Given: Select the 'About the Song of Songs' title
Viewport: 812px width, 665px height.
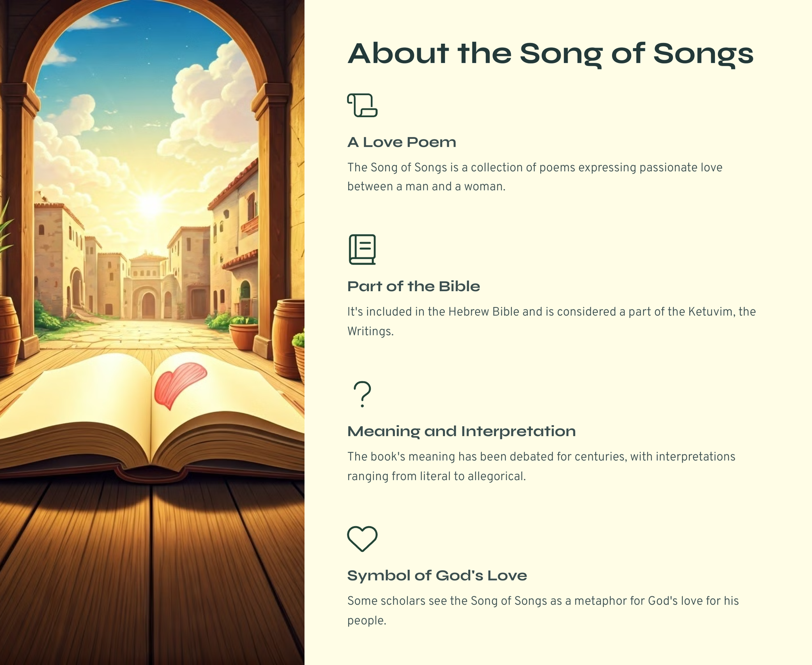Looking at the screenshot, I should click(550, 54).
